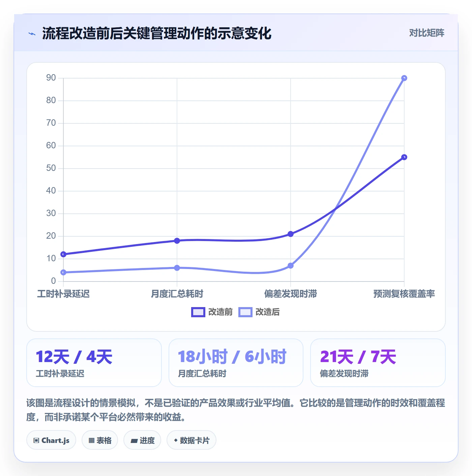Image resolution: width=472 pixels, height=476 pixels.
Task: Click the Chart.js tag chip
Action: (51, 440)
